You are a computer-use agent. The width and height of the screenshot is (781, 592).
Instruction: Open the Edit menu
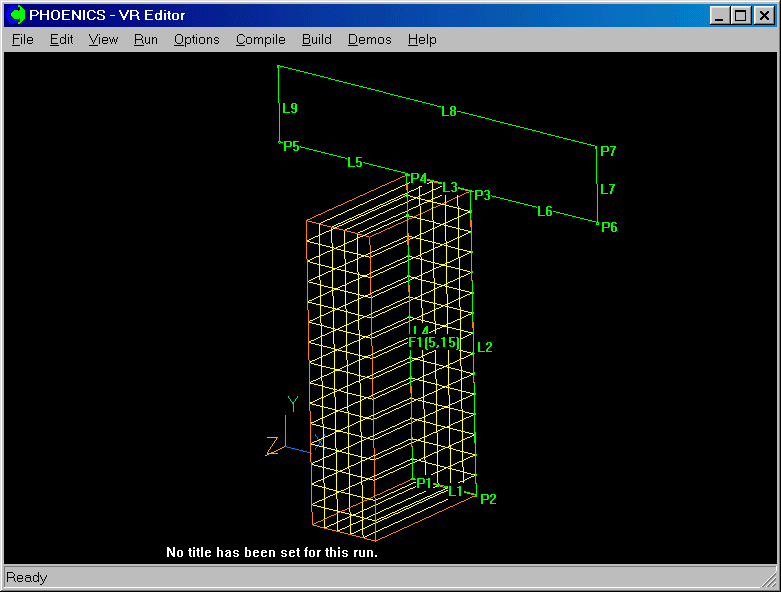61,40
